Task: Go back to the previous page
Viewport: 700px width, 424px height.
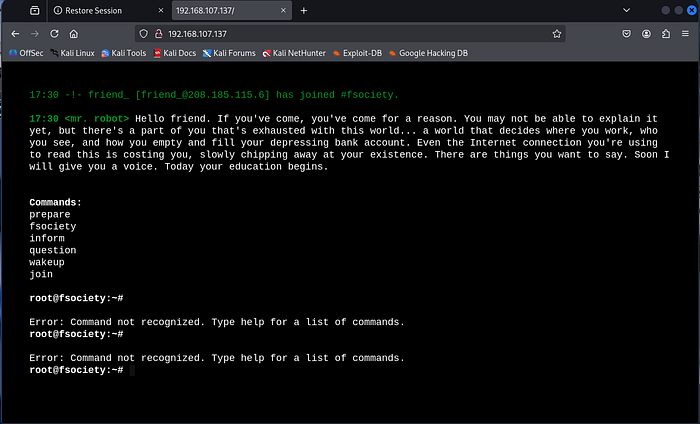Action: 15,34
